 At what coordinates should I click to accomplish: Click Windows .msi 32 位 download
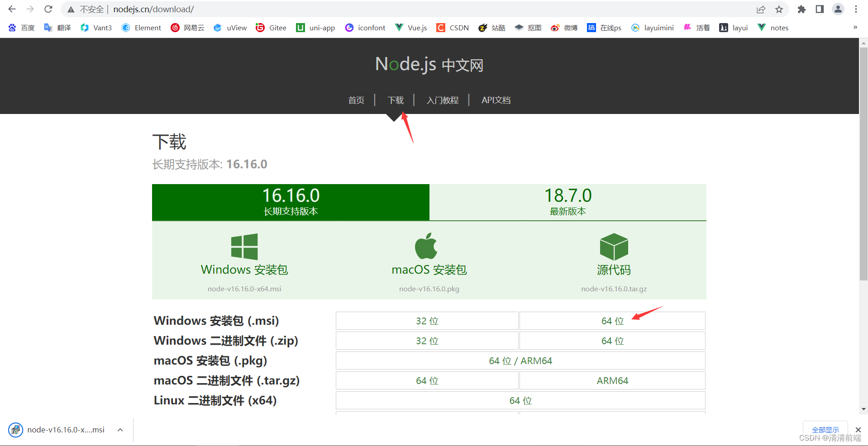point(427,321)
